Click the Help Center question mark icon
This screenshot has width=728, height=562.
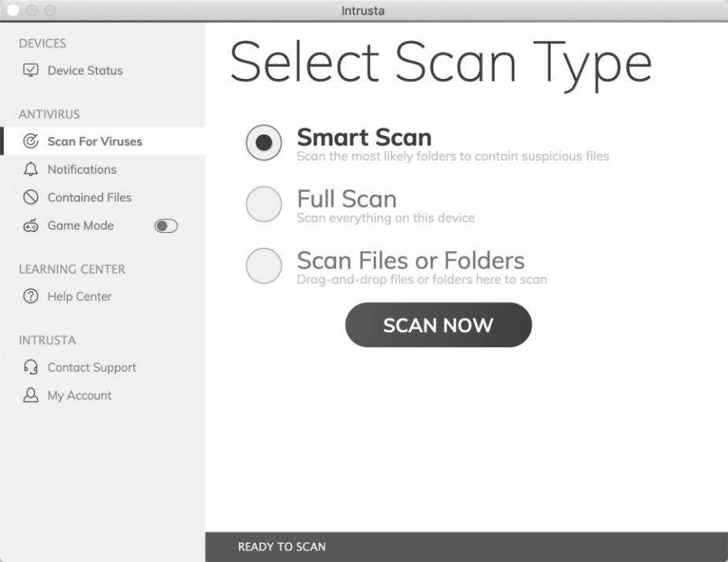pos(30,297)
